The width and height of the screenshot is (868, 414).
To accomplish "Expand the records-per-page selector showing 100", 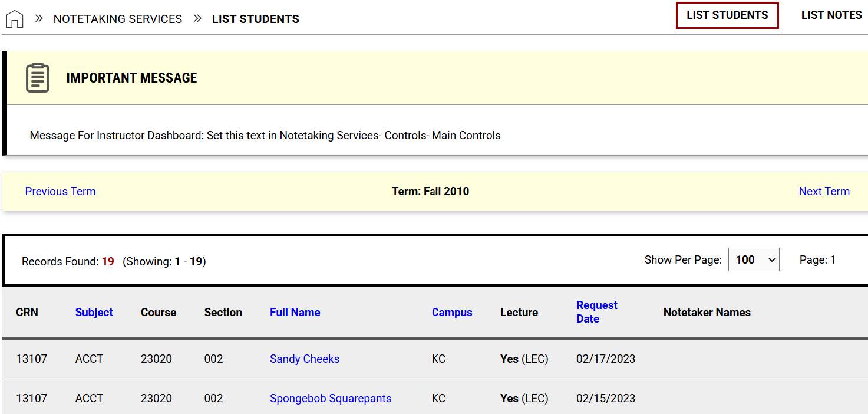I will tap(754, 259).
